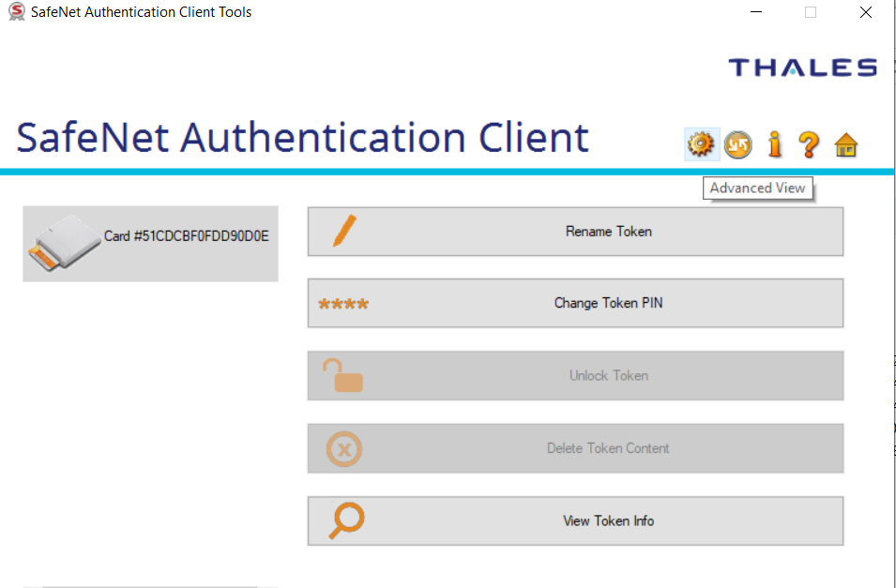Open Advanced View with the gear icon

[701, 144]
